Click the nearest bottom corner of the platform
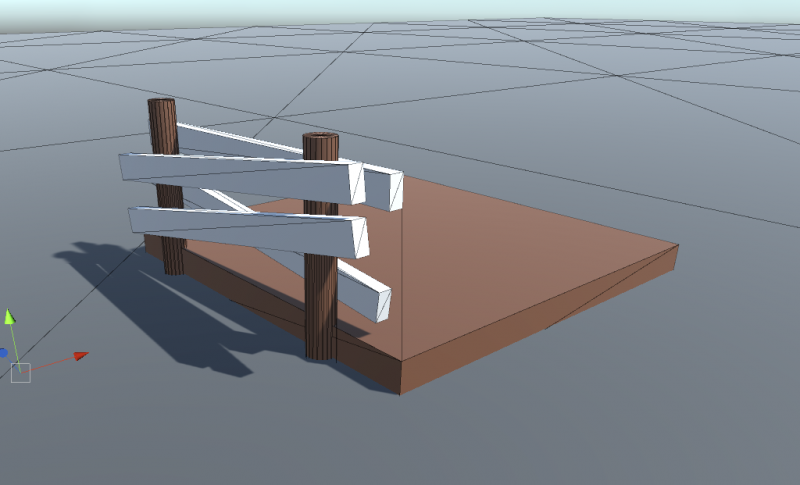Image resolution: width=800 pixels, height=485 pixels. tap(401, 392)
